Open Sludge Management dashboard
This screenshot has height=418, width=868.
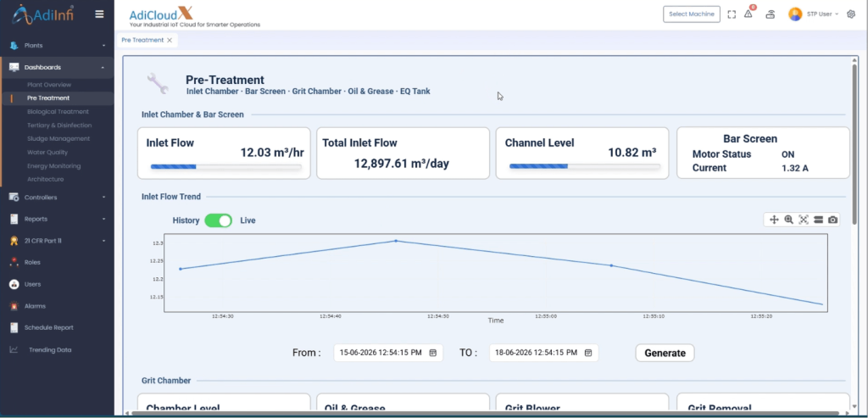[x=58, y=139]
